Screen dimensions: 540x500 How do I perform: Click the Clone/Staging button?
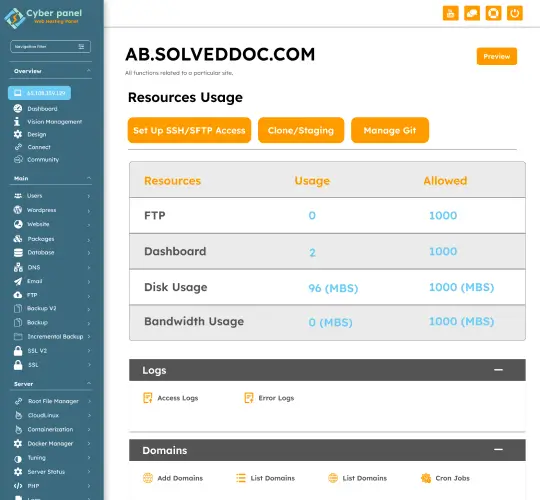[x=301, y=130]
